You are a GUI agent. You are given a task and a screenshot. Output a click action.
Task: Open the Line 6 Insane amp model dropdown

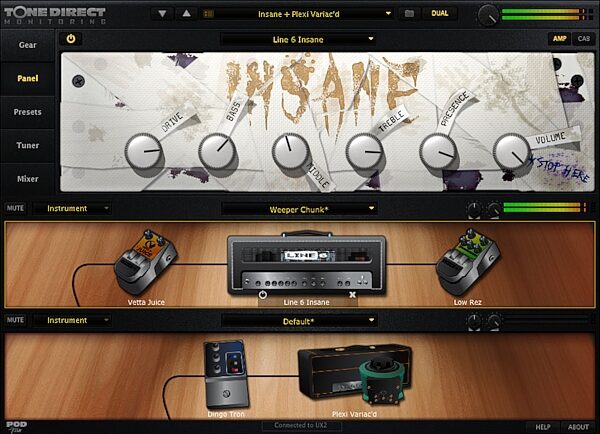click(x=298, y=39)
